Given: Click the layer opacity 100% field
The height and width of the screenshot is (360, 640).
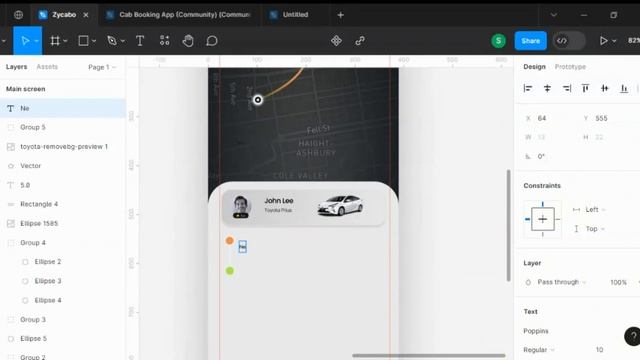Looking at the screenshot, I should pos(618,282).
